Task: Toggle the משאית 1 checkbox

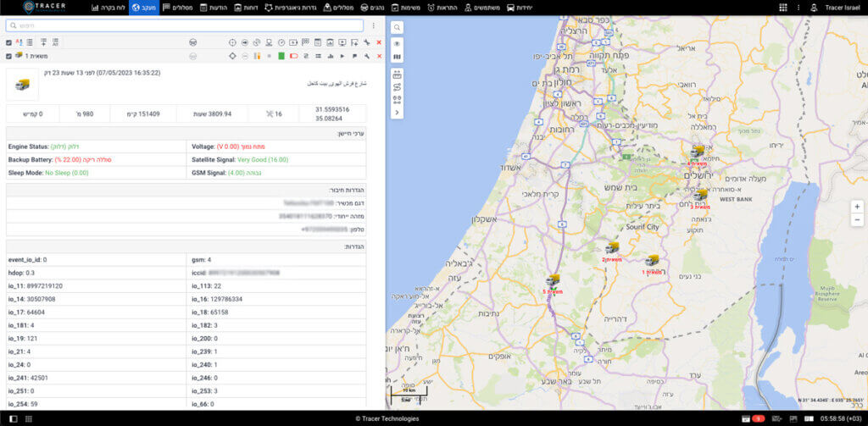Action: click(8, 56)
